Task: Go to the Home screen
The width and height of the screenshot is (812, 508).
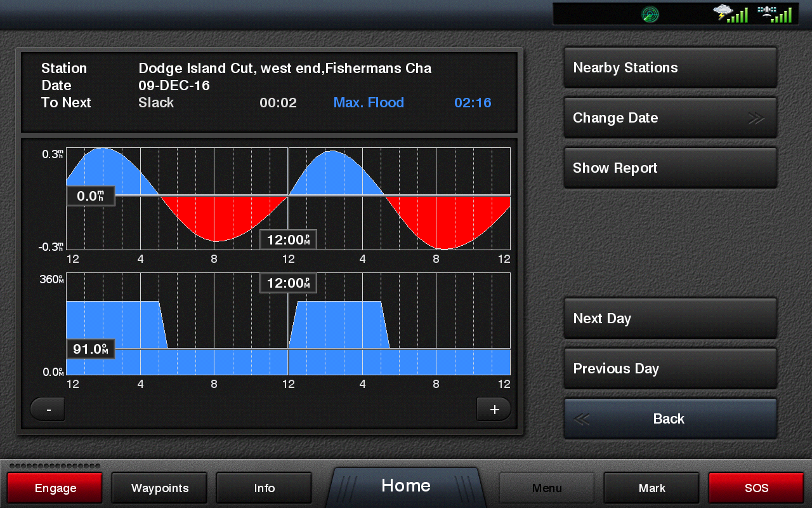Action: [x=406, y=486]
